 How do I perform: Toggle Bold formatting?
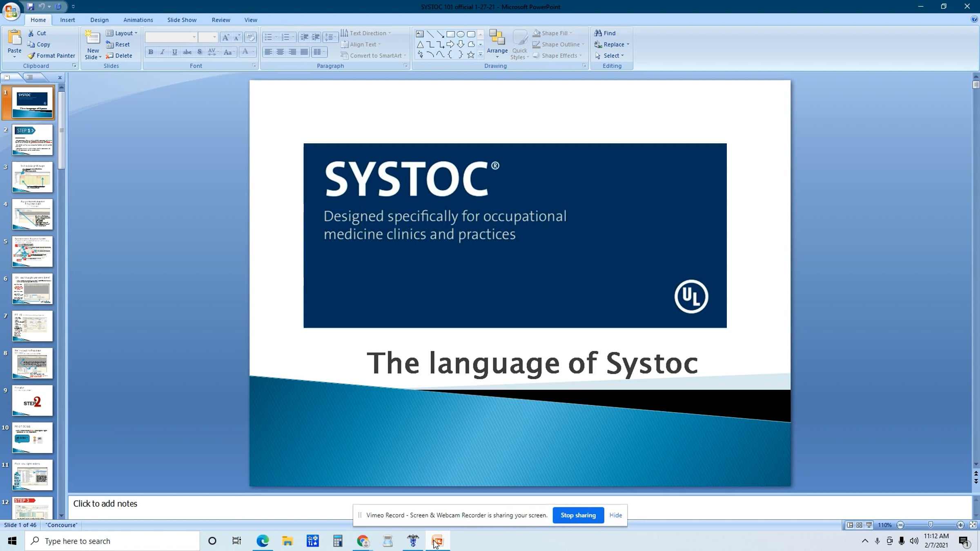pyautogui.click(x=151, y=52)
